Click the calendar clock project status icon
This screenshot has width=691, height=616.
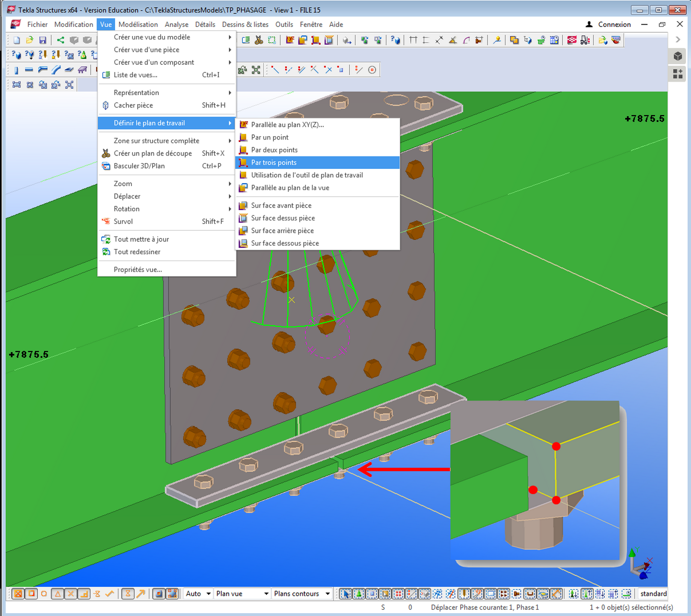(x=554, y=40)
